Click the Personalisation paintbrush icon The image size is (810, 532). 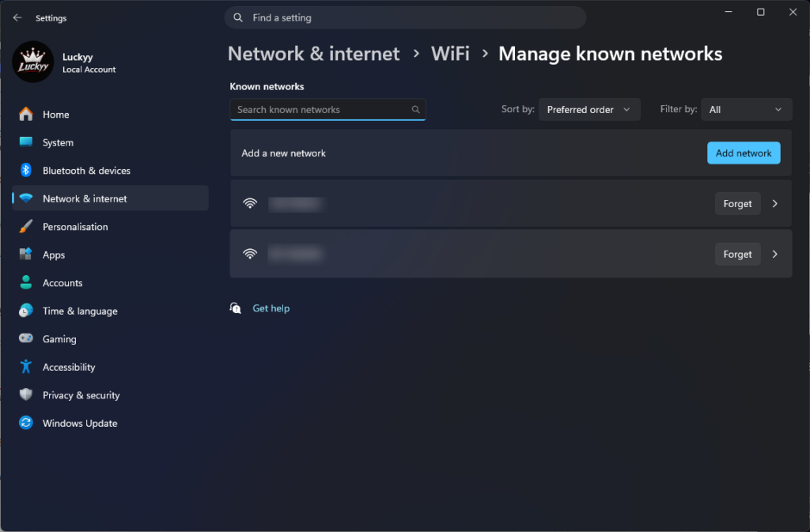(26, 226)
